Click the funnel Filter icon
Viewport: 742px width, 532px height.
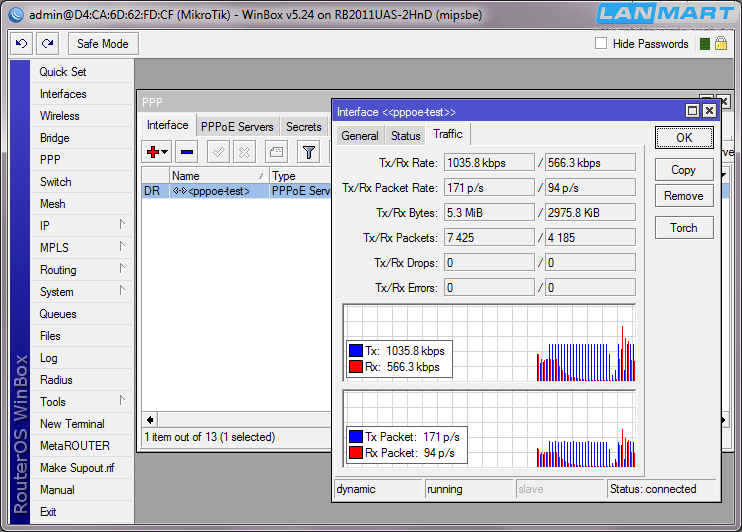(x=309, y=152)
